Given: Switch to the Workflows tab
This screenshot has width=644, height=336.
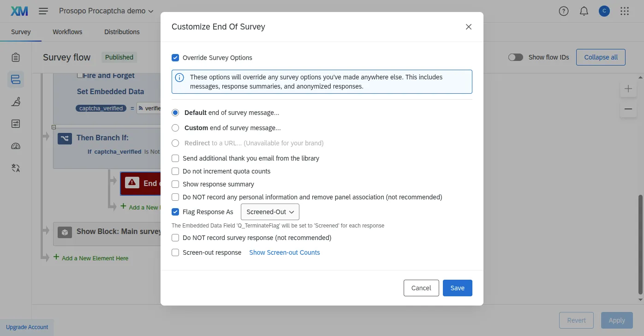Looking at the screenshot, I should 67,32.
